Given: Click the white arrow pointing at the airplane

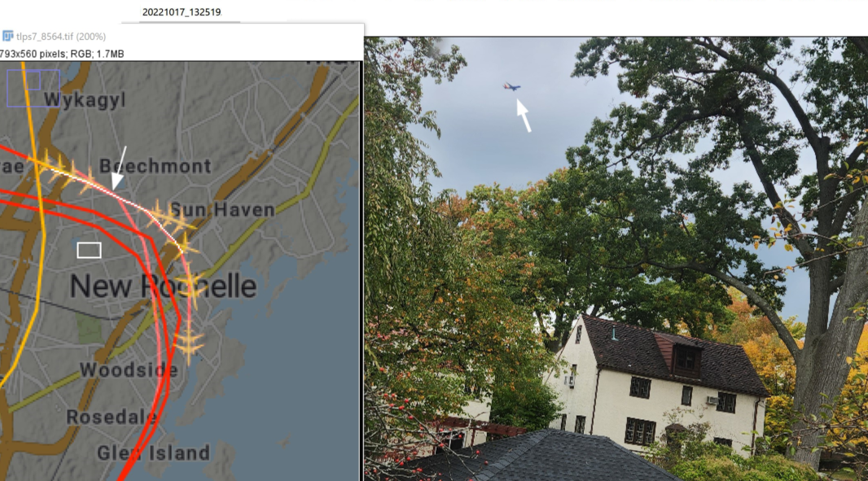Looking at the screenshot, I should (x=523, y=115).
